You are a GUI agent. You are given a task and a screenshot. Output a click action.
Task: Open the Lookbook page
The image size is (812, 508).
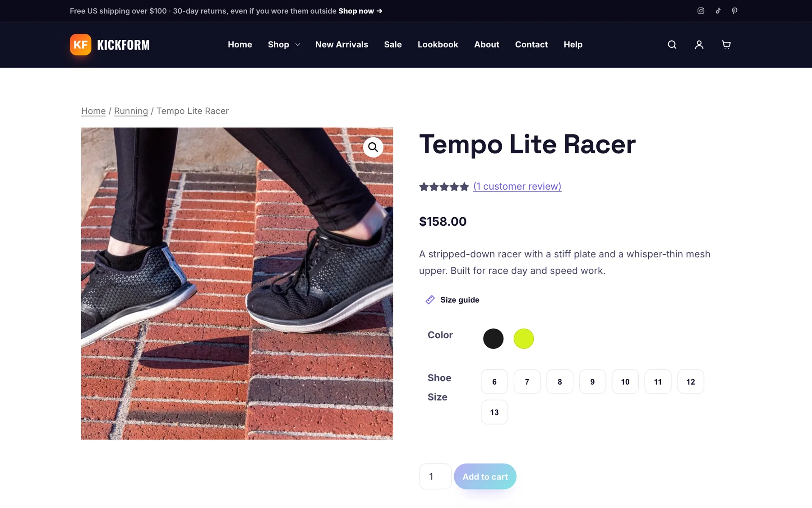pyautogui.click(x=438, y=45)
